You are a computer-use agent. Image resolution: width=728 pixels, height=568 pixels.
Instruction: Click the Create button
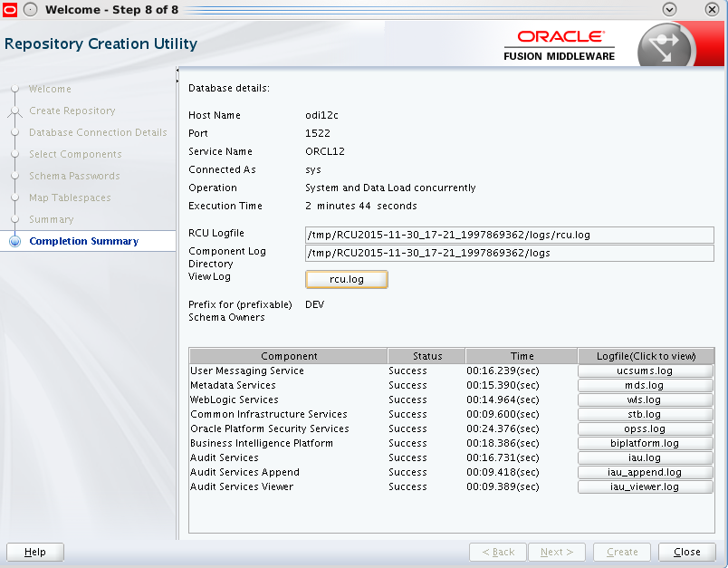(x=622, y=552)
